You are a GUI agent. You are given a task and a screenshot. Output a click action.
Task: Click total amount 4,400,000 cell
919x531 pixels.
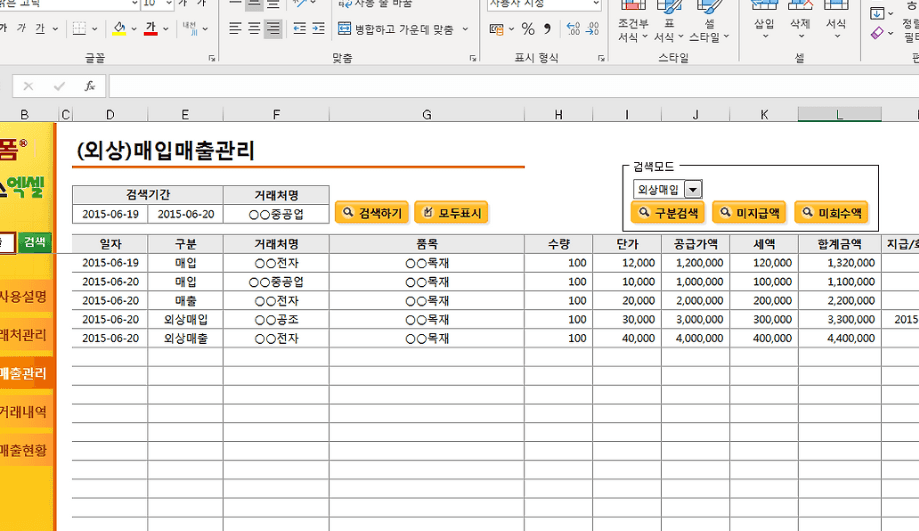[x=839, y=339]
